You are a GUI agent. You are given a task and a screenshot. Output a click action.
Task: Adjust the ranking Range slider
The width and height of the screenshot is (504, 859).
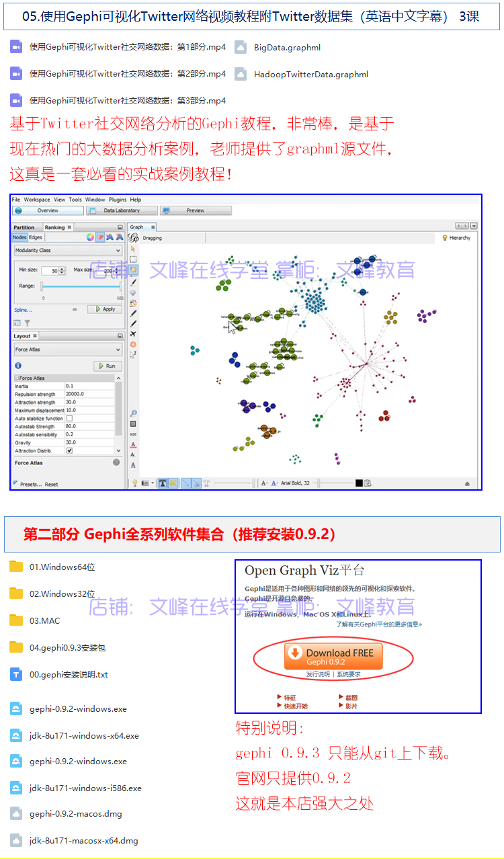[81, 286]
